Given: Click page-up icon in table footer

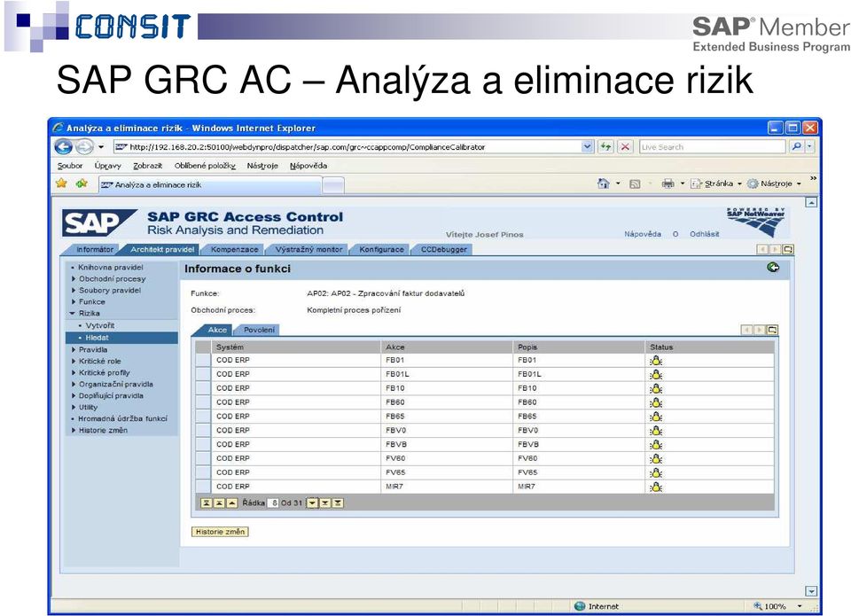Looking at the screenshot, I should click(x=219, y=503).
